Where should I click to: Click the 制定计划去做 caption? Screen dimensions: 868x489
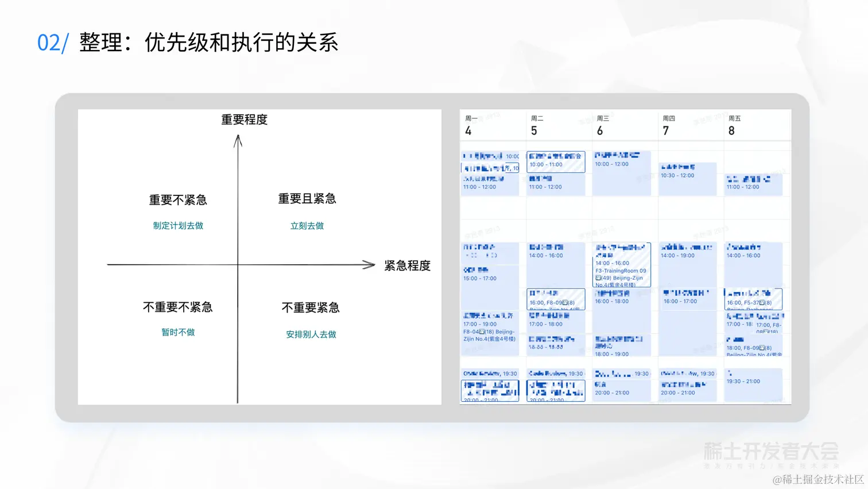(178, 226)
